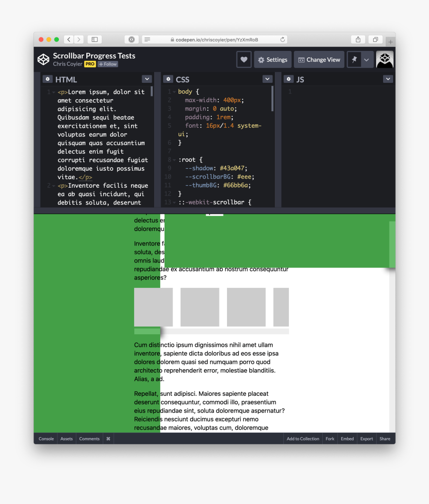Click the CodePen logo in the header

pos(43,59)
